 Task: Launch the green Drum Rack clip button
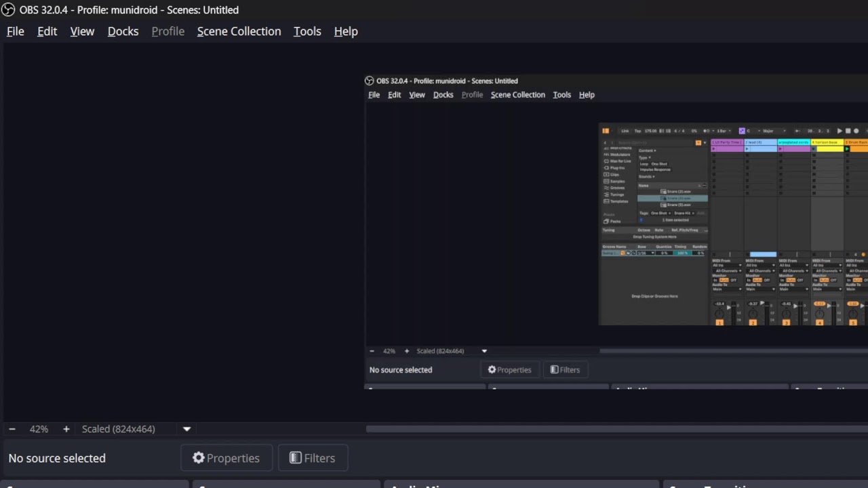coord(847,149)
